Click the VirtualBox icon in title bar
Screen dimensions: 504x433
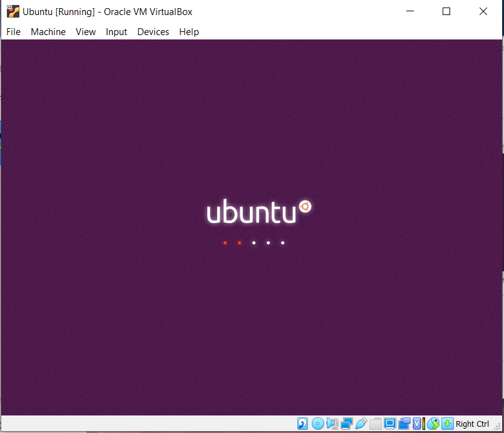click(13, 11)
